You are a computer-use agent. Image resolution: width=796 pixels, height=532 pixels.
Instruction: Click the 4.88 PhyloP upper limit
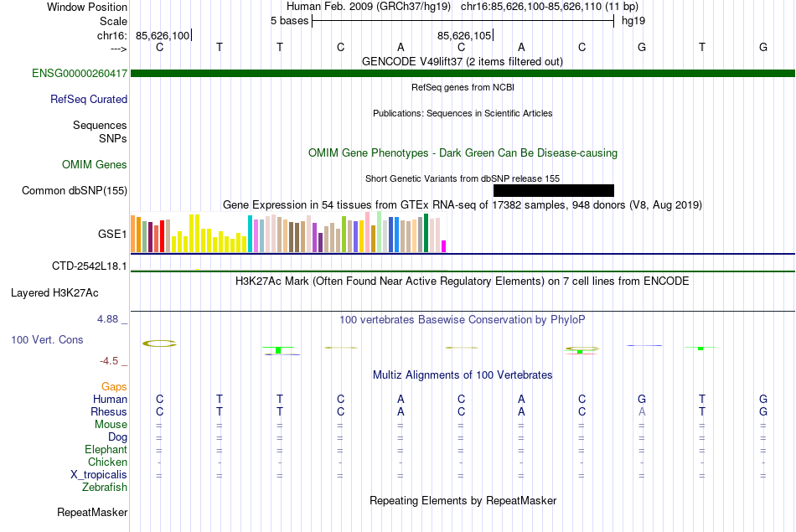coord(107,319)
